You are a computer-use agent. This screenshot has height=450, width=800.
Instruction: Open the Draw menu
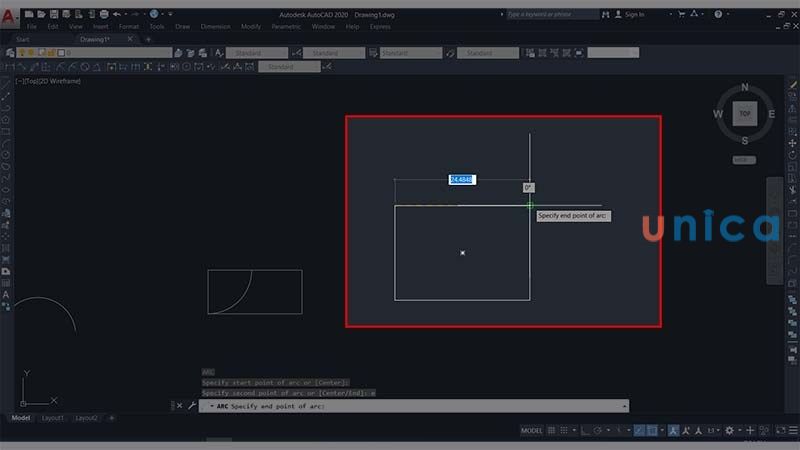pos(183,27)
